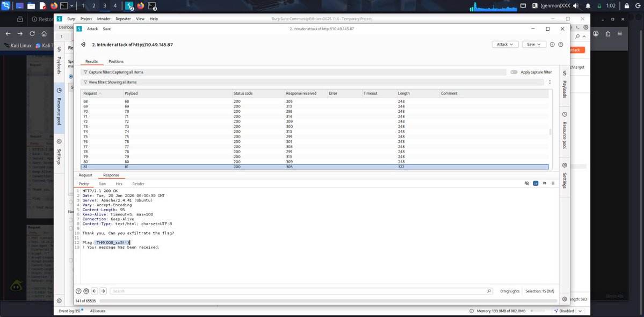Open the results table three-dot options menu
The image size is (644, 317).
(x=550, y=82)
